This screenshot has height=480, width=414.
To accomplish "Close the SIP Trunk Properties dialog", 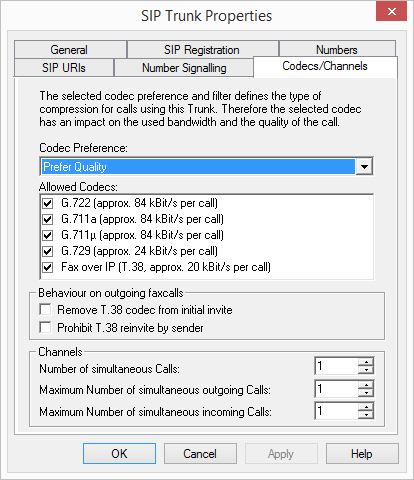I will coord(391,12).
